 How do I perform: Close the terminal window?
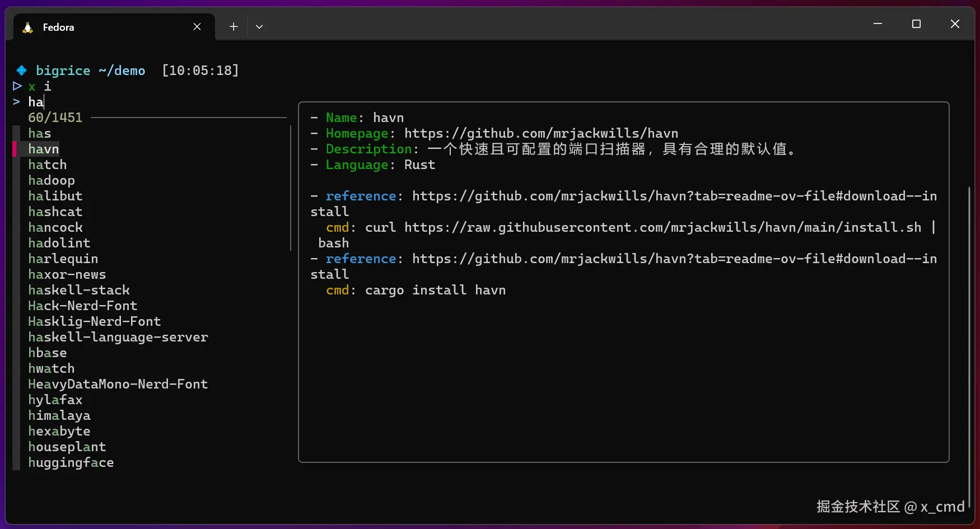(x=955, y=24)
